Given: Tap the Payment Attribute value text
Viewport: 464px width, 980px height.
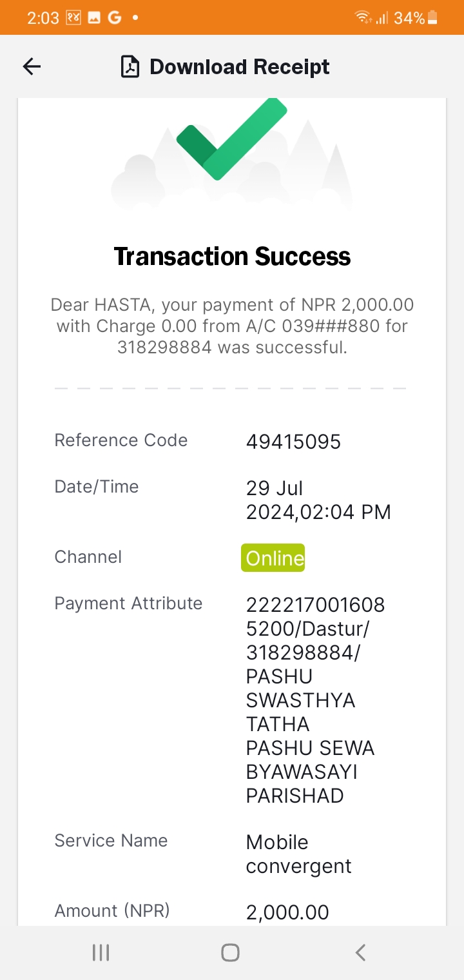Looking at the screenshot, I should point(315,700).
